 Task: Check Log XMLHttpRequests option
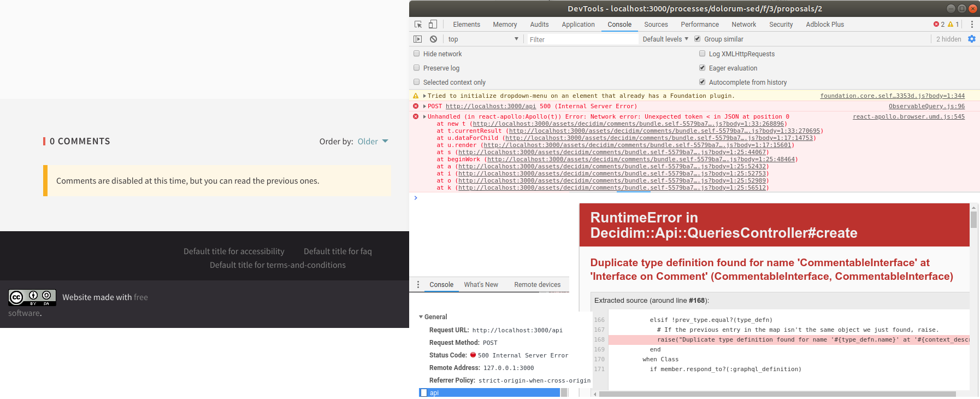(x=702, y=54)
